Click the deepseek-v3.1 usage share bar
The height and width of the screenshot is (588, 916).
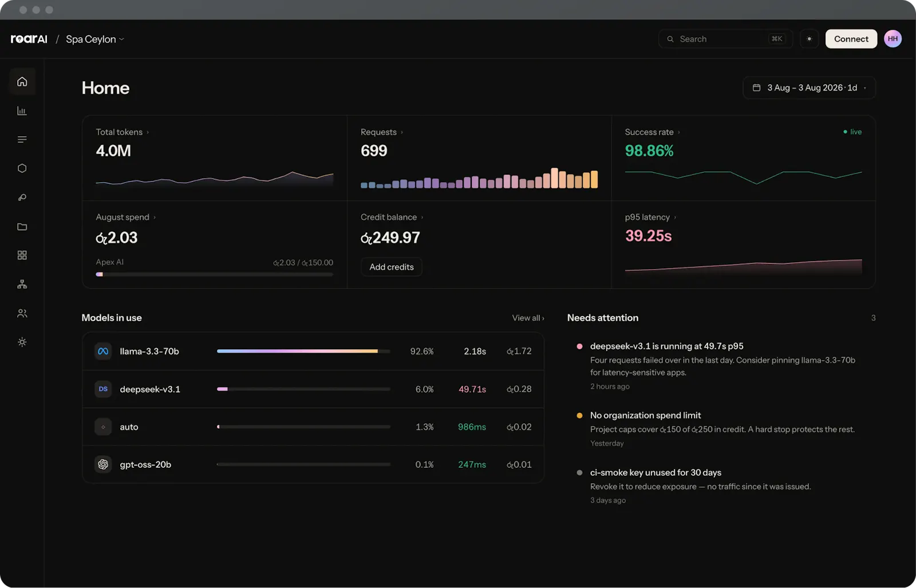pos(303,389)
